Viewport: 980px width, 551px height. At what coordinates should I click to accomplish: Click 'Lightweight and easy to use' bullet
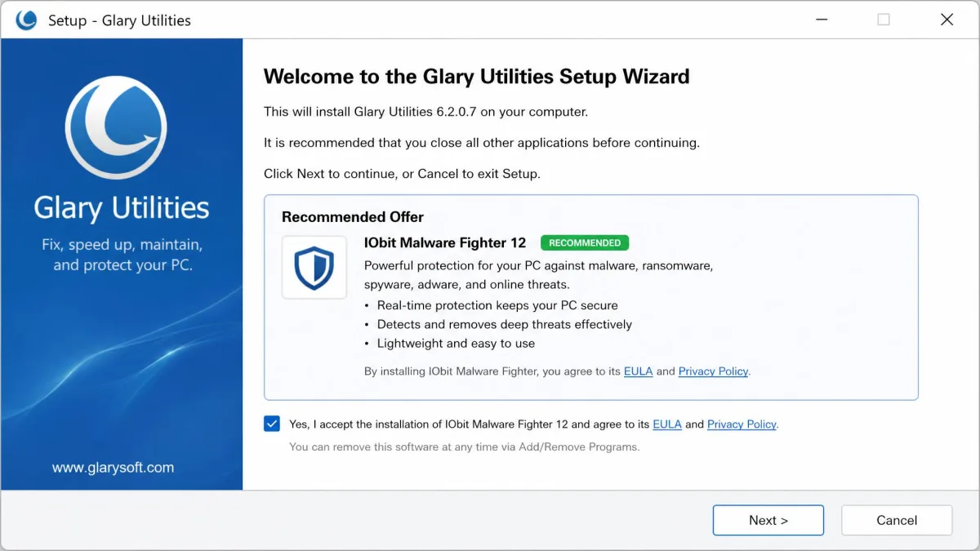(456, 344)
